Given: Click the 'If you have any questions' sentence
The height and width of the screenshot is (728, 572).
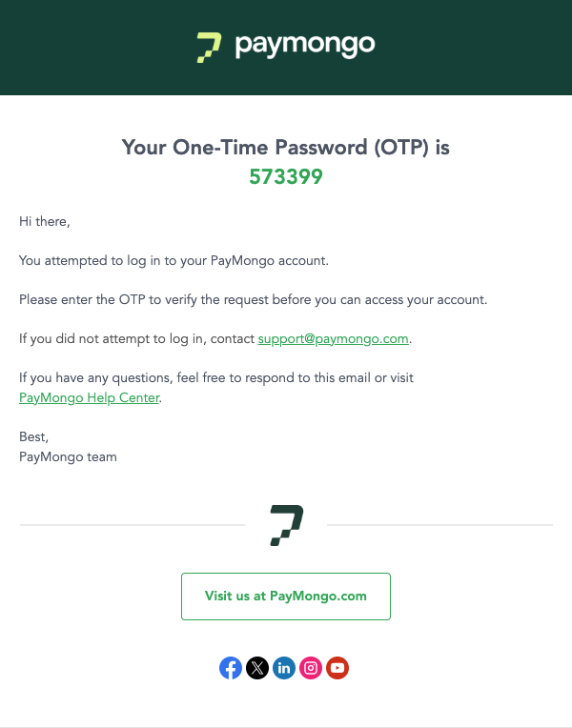Looking at the screenshot, I should click(x=216, y=378).
